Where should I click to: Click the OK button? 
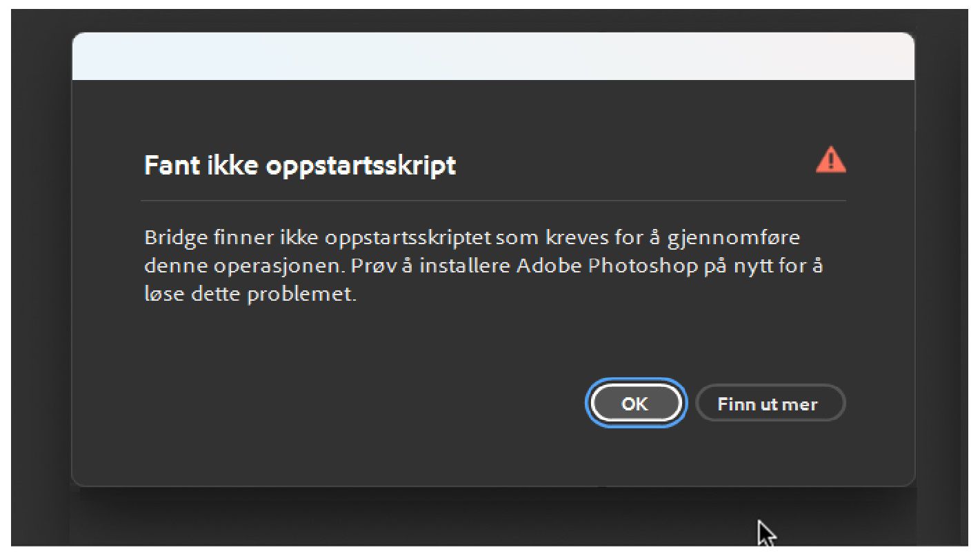(x=635, y=403)
